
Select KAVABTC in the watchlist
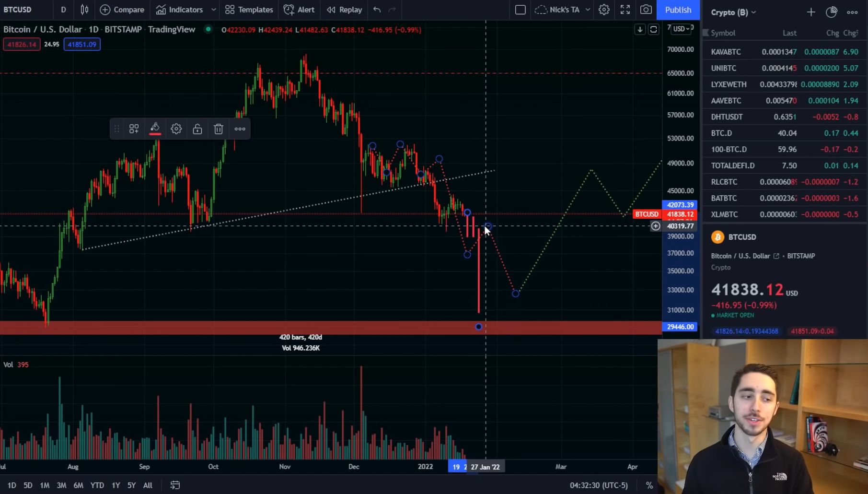785,52
